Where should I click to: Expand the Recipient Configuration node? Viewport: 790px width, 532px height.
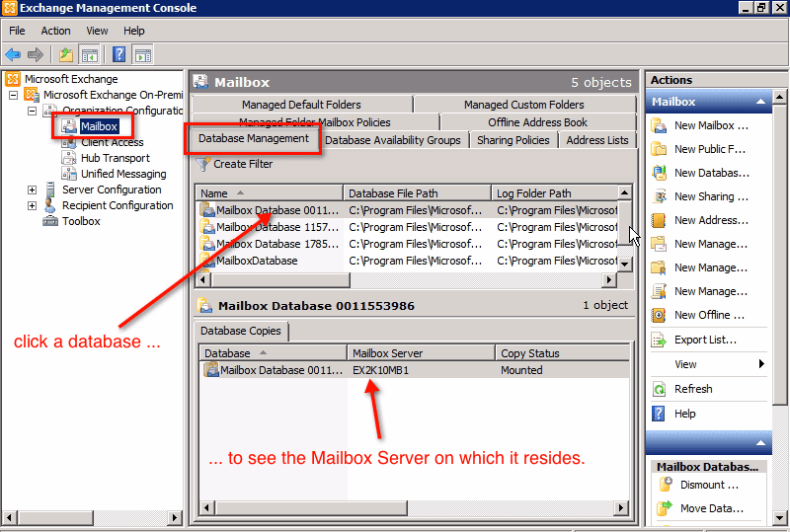click(x=33, y=205)
